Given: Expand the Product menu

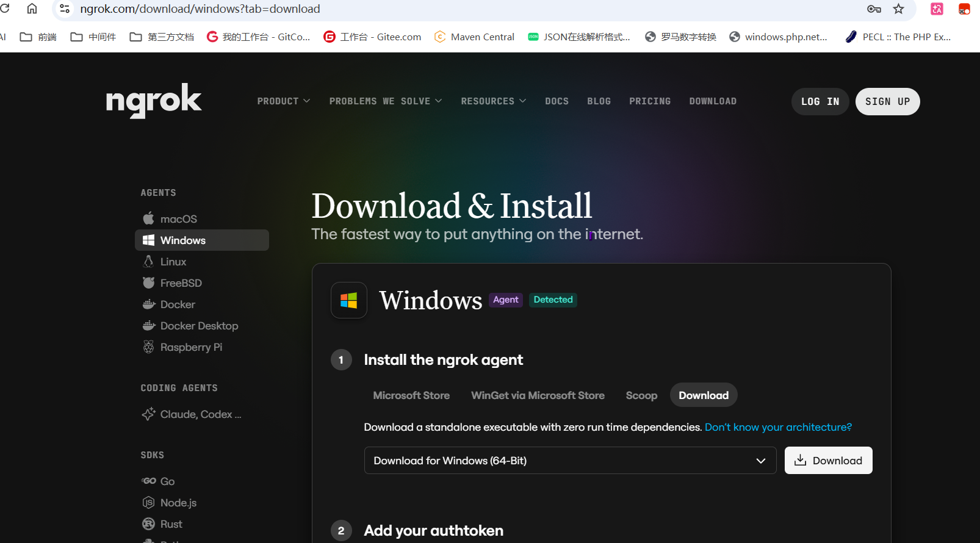Looking at the screenshot, I should tap(284, 101).
